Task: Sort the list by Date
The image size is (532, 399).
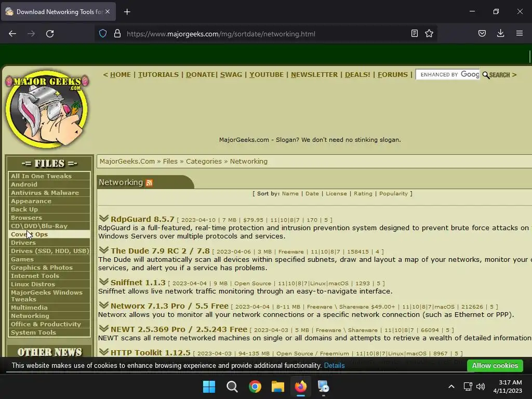Action: click(312, 193)
